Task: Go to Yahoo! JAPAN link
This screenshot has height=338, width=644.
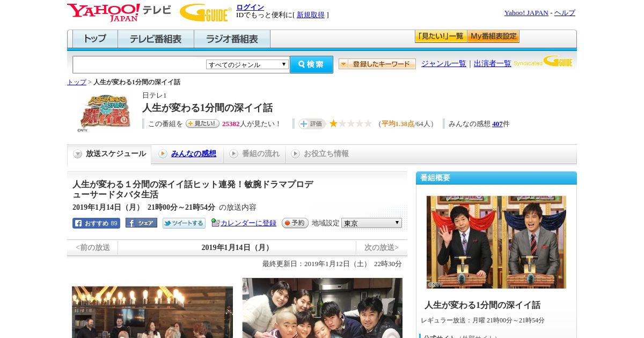Action: pos(526,13)
